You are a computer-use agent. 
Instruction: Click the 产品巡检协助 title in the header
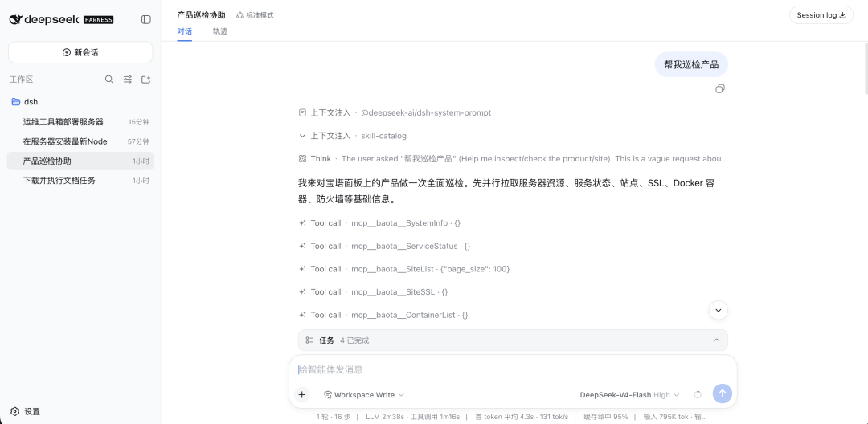[201, 15]
